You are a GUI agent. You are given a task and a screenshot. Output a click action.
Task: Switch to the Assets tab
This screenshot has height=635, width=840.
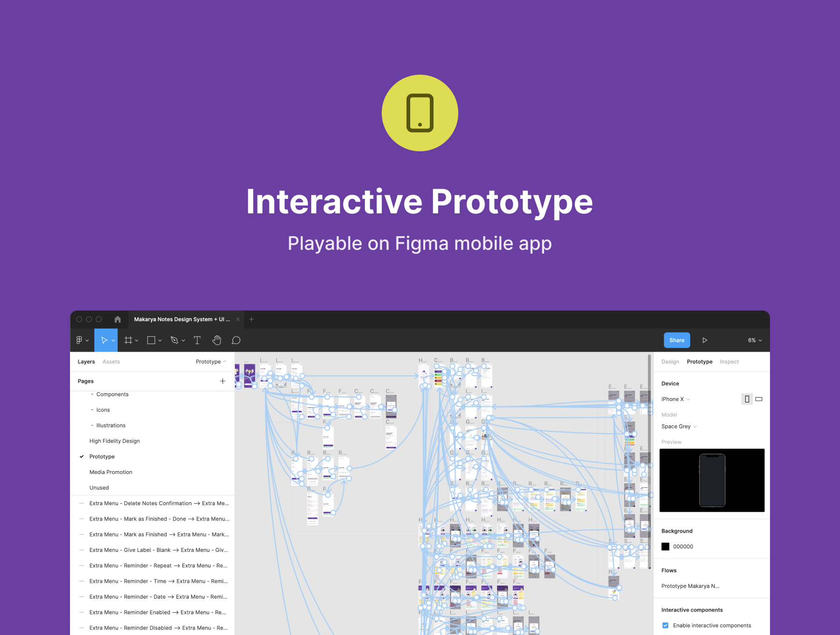tap(111, 362)
